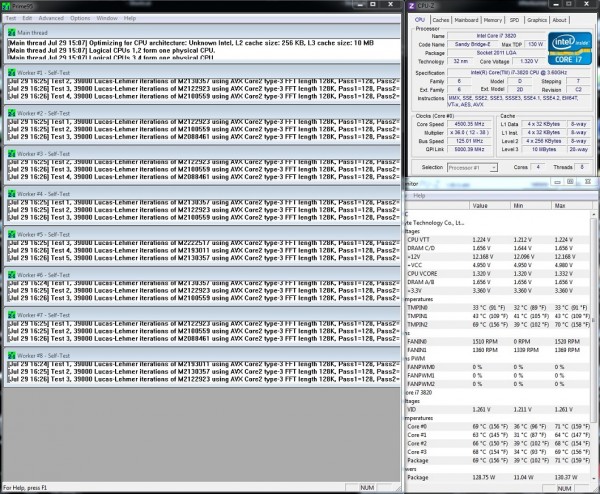Click the Core Voltage value in CPU-Z
The width and height of the screenshot is (600, 494).
point(529,61)
